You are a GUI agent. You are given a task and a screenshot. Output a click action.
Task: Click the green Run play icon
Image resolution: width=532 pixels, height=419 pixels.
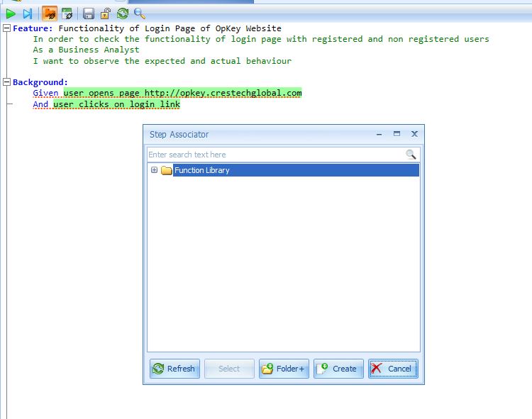click(x=11, y=14)
